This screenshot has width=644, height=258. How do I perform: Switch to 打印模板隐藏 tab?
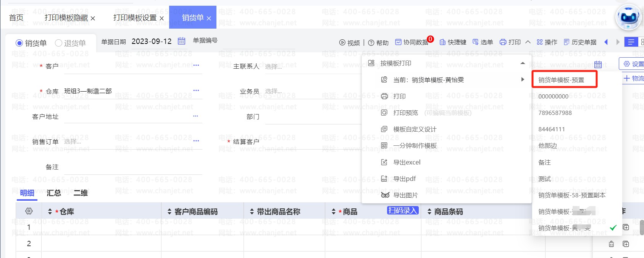click(66, 18)
